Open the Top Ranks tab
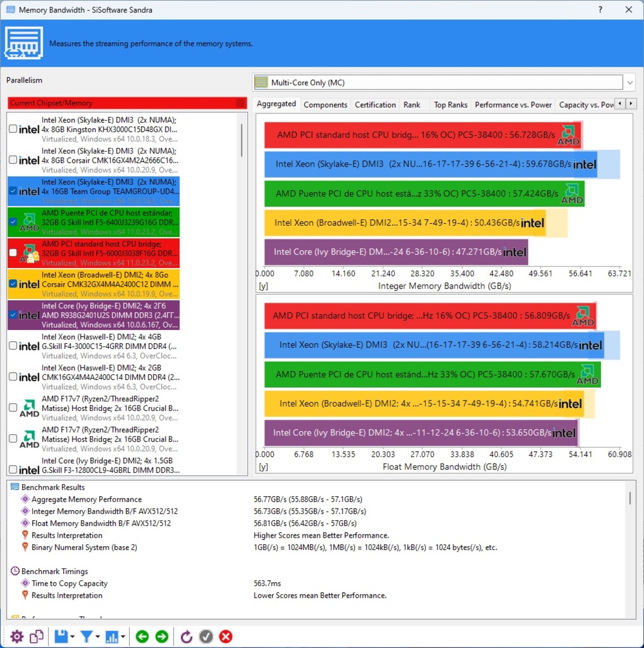The height and width of the screenshot is (648, 644). click(x=451, y=105)
